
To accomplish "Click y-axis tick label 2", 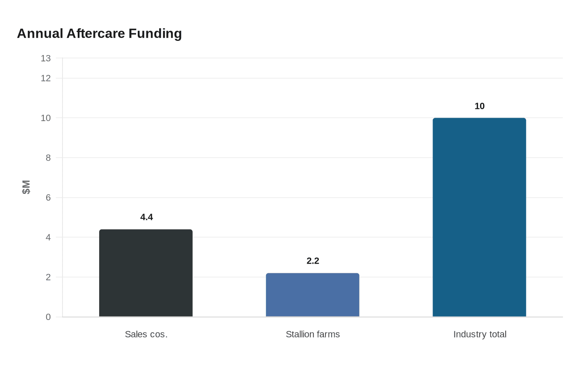I will click(x=48, y=277).
